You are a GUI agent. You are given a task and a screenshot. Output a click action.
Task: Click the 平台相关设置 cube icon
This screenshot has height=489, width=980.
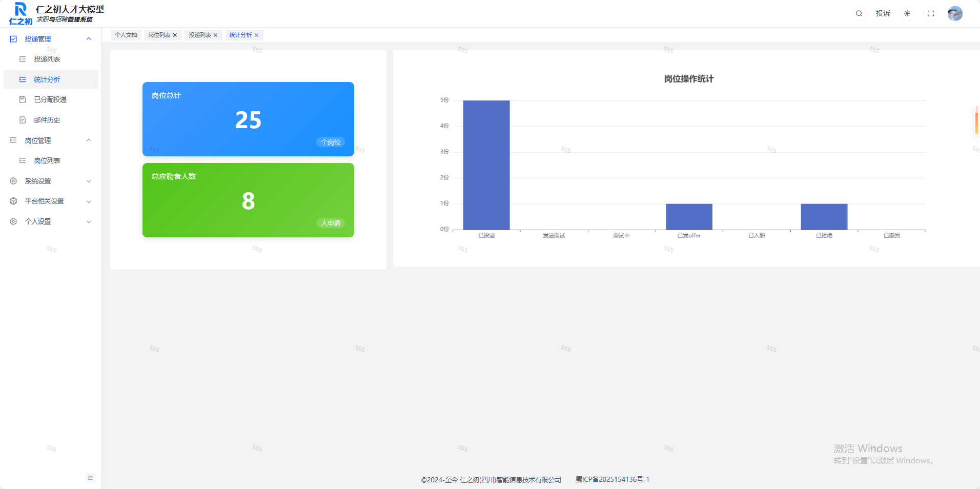(13, 201)
